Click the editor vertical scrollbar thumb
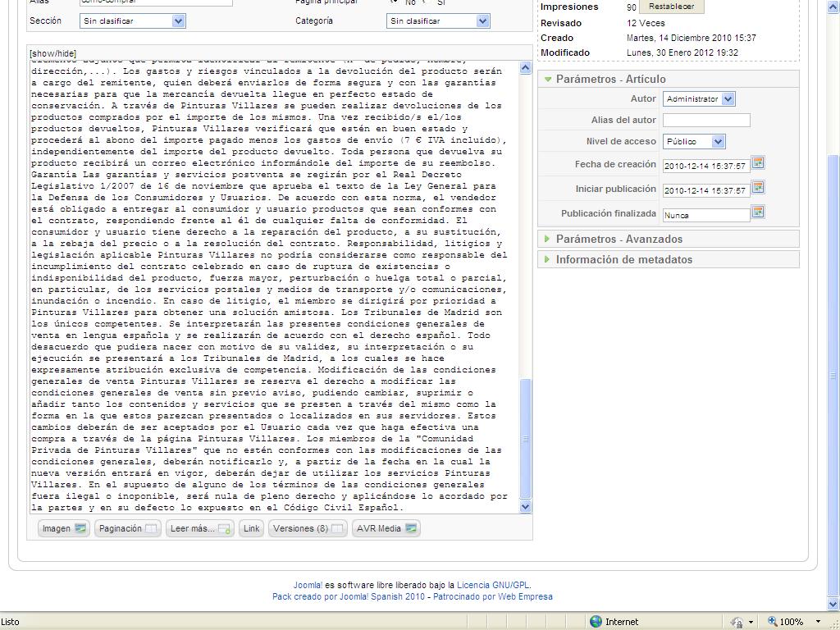Image resolution: width=840 pixels, height=630 pixels. 526,439
